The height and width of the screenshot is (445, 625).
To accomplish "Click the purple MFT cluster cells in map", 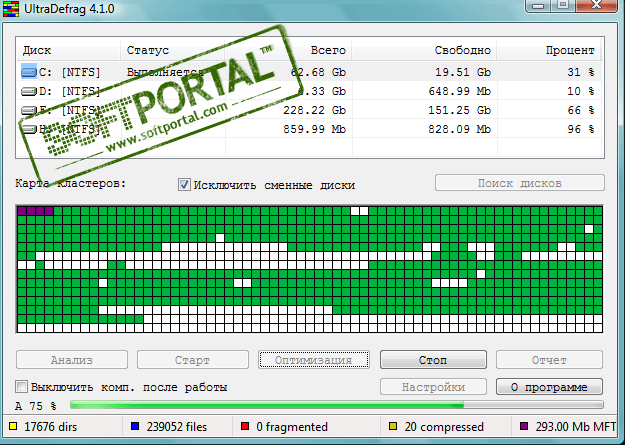I will click(35, 211).
